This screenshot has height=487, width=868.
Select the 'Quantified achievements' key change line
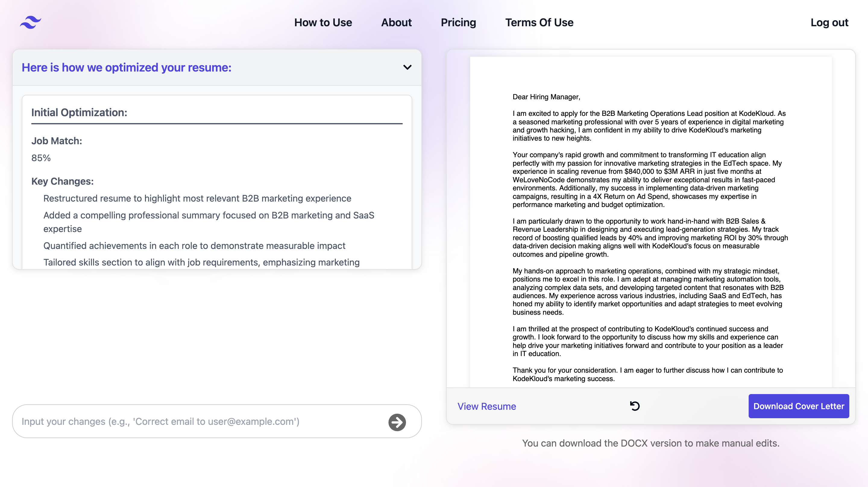(x=194, y=246)
